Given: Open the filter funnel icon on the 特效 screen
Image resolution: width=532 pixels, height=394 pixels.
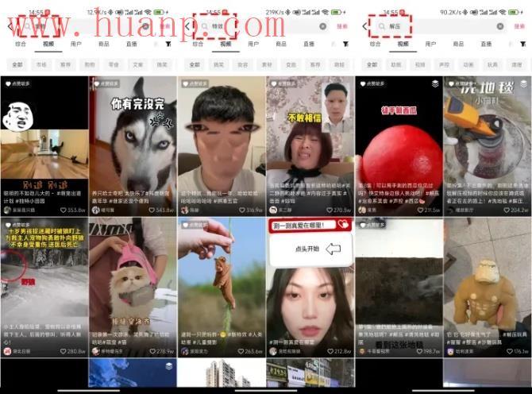Looking at the screenshot, I should (345, 44).
